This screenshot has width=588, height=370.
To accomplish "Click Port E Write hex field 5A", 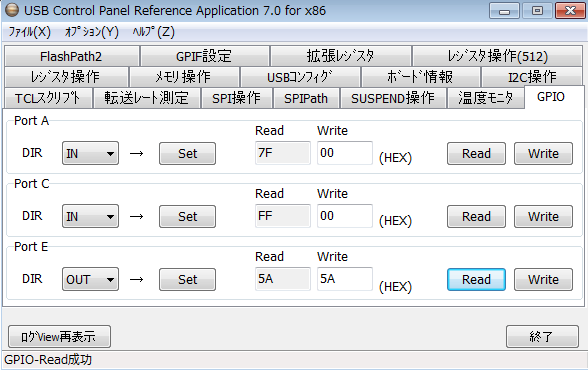I will 345,279.
